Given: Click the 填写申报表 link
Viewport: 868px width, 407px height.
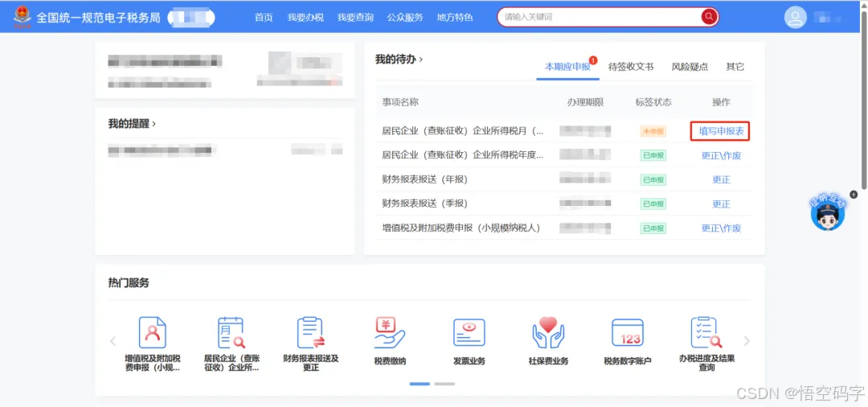Looking at the screenshot, I should click(x=721, y=131).
